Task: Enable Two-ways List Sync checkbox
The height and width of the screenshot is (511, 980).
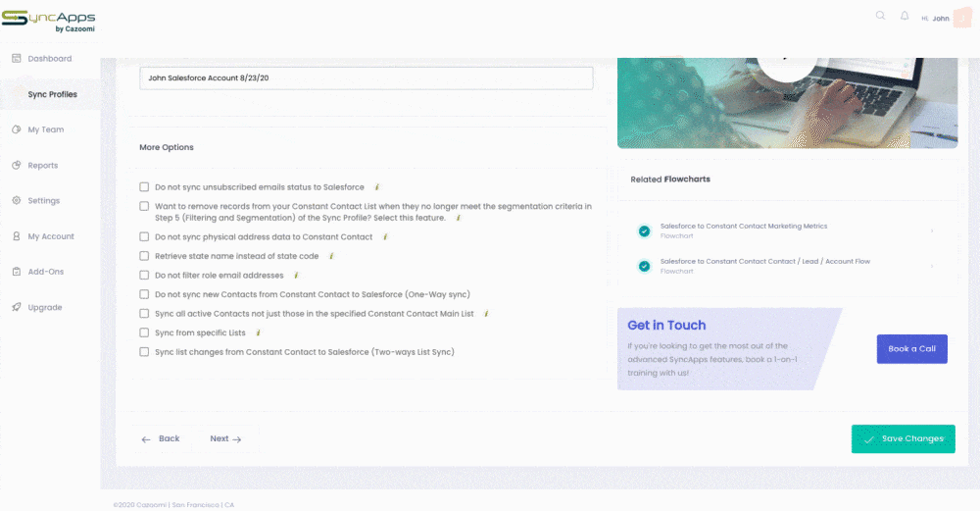Action: [144, 352]
